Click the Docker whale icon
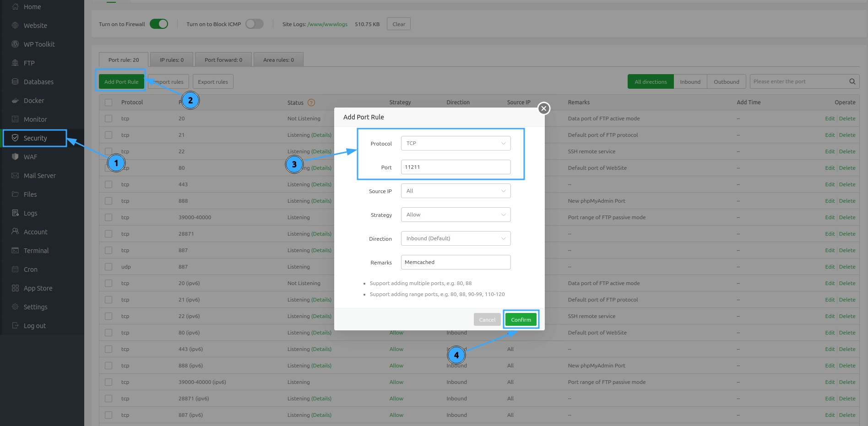The height and width of the screenshot is (426, 868). pos(15,101)
